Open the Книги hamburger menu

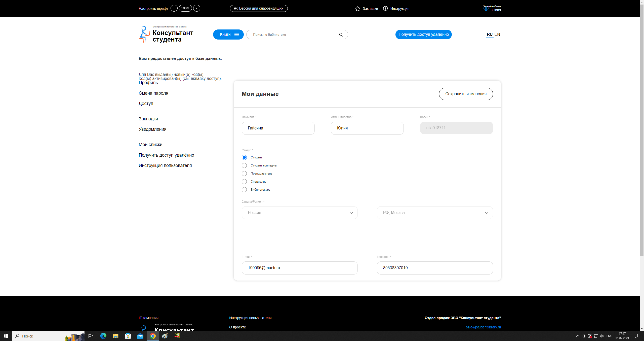(228, 35)
